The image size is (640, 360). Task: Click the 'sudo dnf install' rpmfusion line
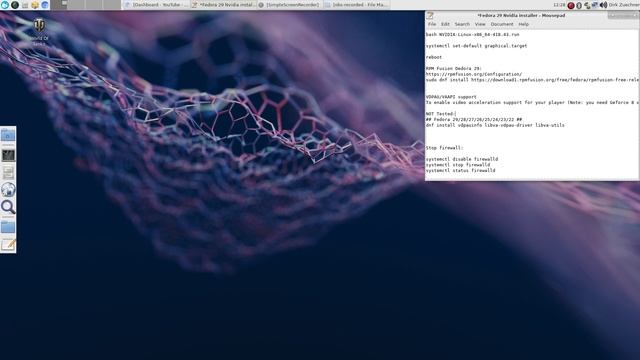pos(532,80)
